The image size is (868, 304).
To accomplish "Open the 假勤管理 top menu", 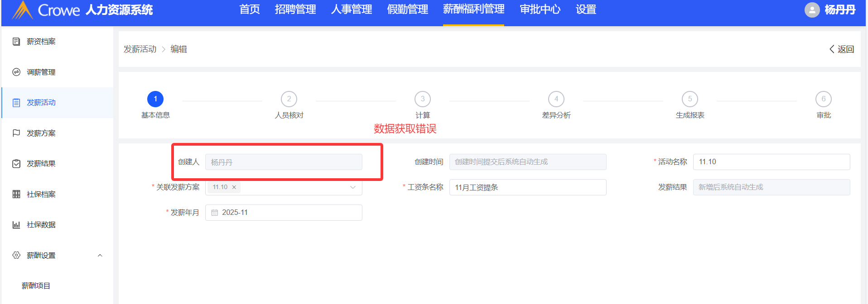I will coord(408,9).
